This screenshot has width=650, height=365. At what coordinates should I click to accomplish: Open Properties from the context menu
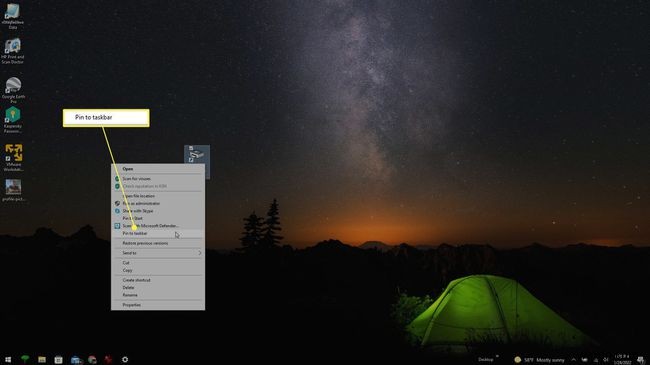158,305
